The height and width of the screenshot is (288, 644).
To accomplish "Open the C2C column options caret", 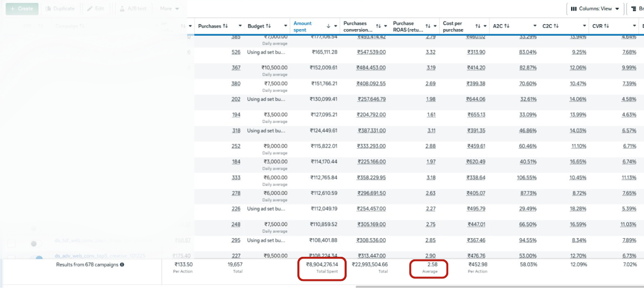I will (x=585, y=26).
